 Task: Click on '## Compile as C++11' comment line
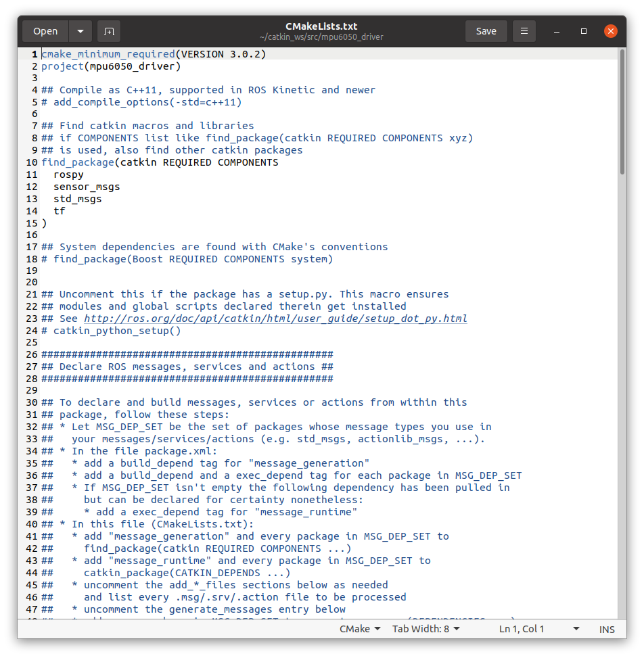208,90
